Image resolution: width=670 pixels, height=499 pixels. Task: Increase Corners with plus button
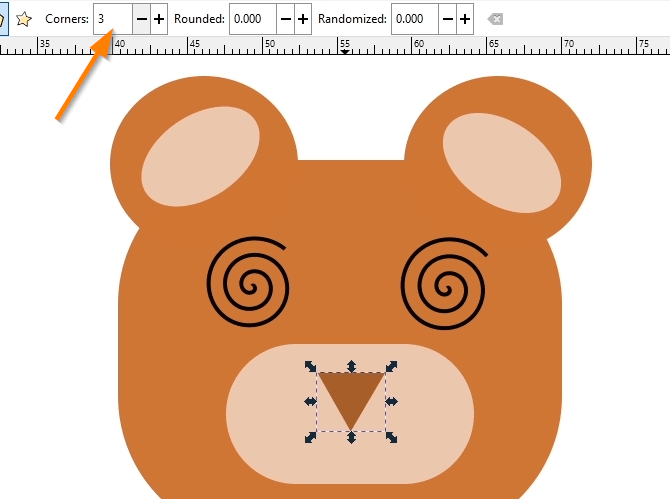(159, 19)
